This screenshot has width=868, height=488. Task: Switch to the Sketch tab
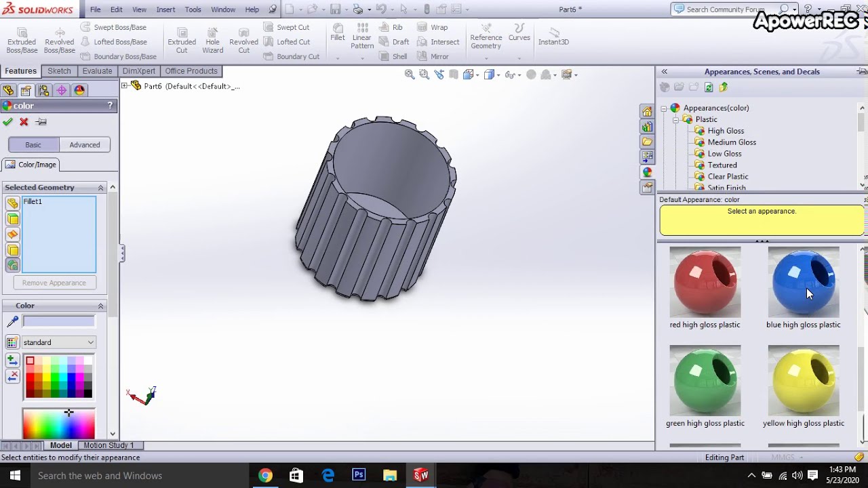coord(59,71)
